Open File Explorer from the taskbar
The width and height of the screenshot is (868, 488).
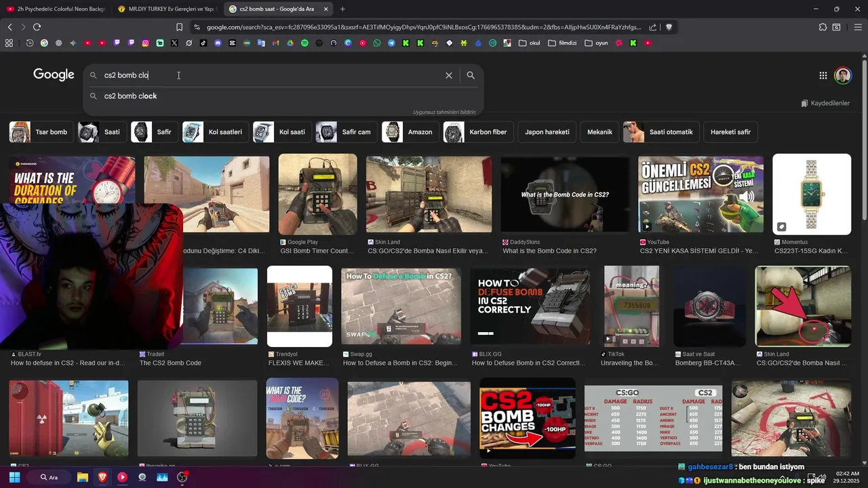point(83,477)
